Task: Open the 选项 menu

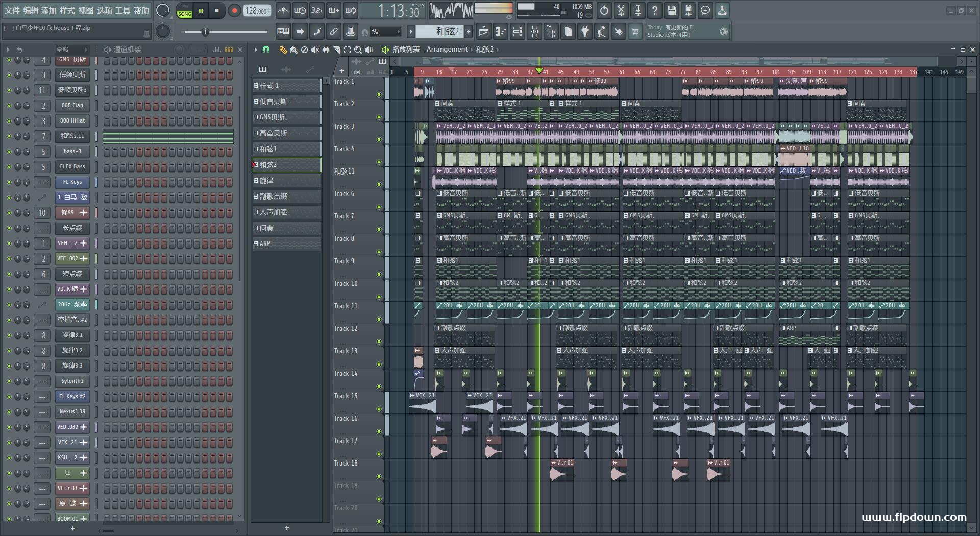Action: point(104,10)
